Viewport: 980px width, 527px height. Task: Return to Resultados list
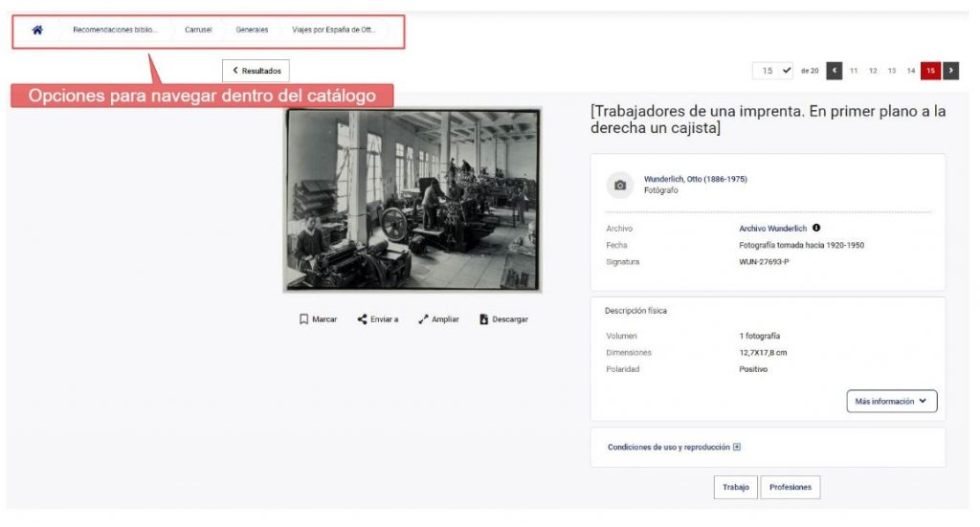tap(256, 71)
